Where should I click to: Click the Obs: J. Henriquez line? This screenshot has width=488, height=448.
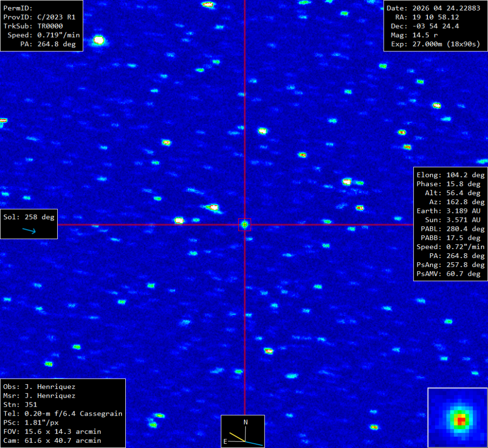(x=39, y=387)
